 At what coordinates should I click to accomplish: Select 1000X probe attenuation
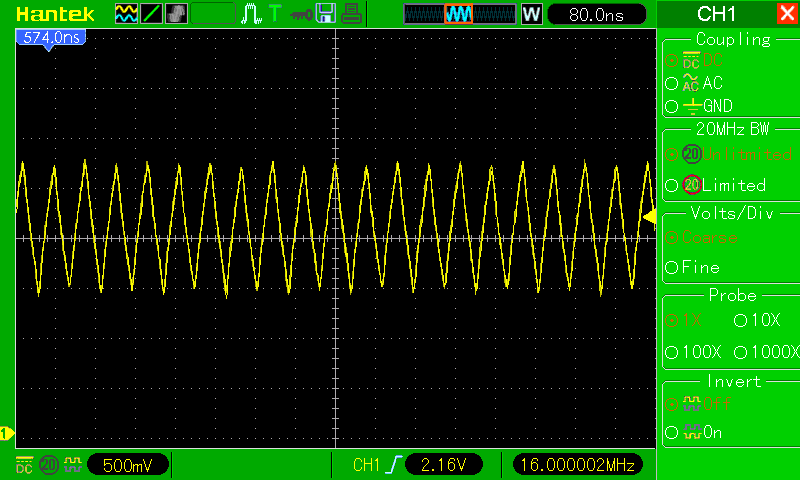(767, 352)
